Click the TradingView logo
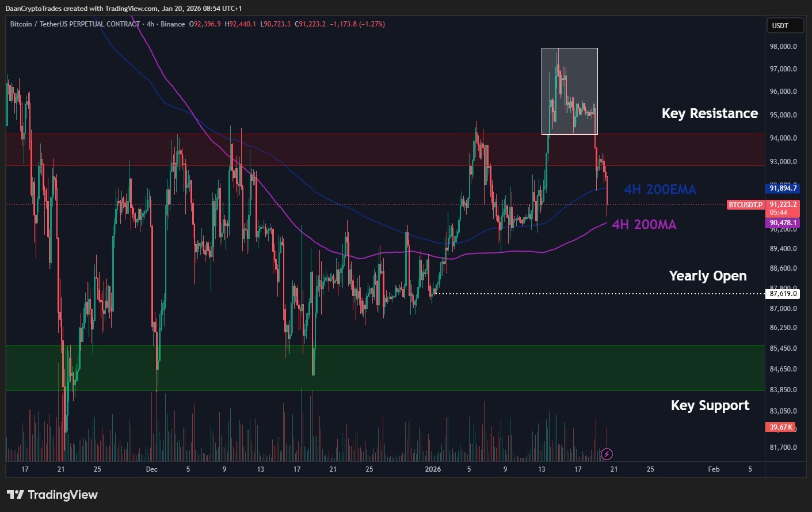 coord(52,495)
